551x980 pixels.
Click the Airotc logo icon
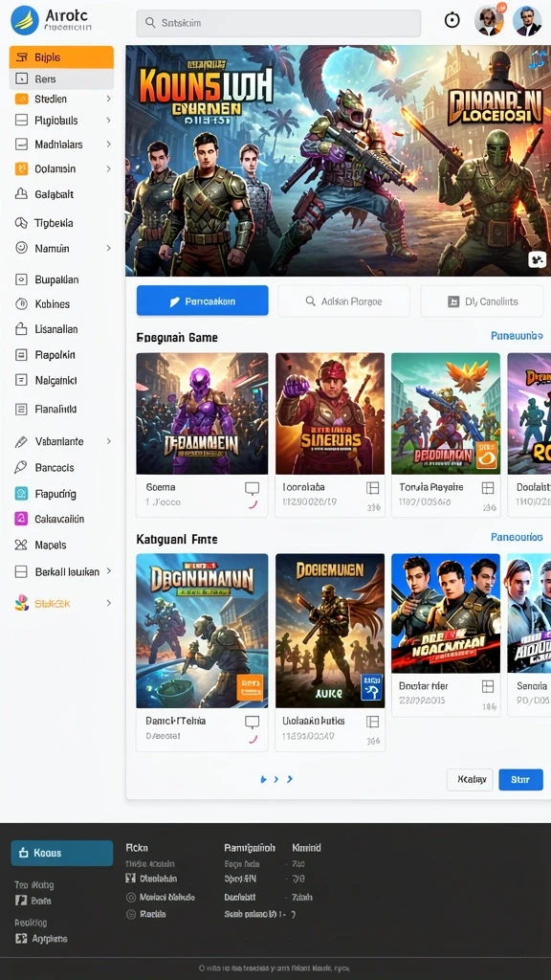click(x=25, y=19)
